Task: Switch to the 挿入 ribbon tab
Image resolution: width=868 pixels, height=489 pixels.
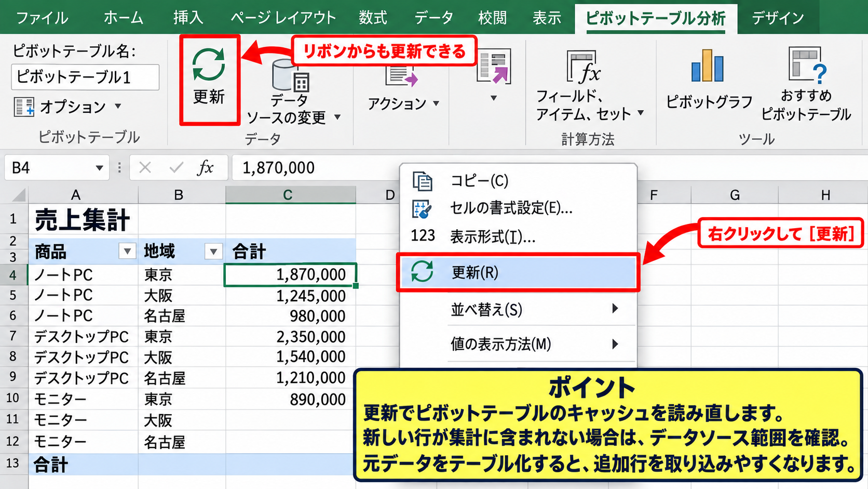Action: (188, 18)
